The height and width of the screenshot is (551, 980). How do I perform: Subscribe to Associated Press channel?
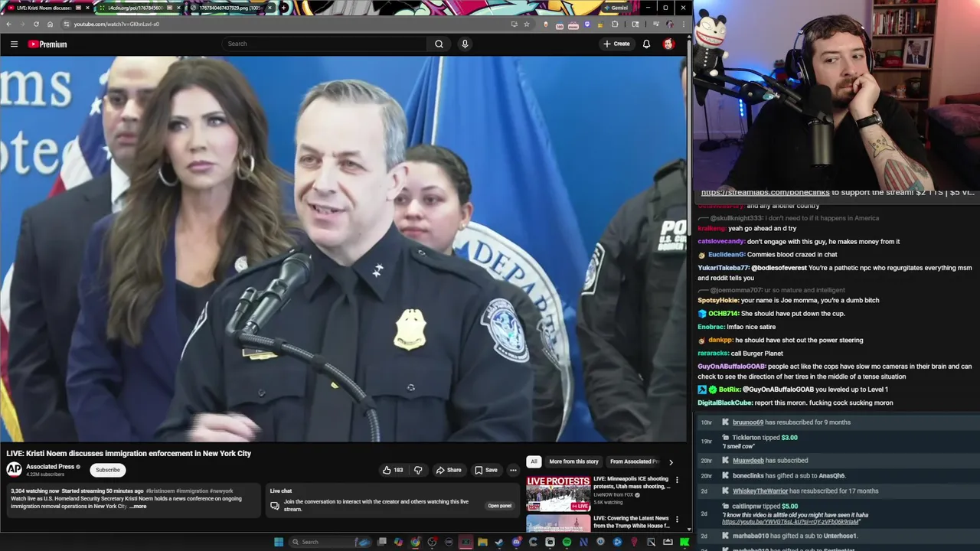tap(107, 470)
